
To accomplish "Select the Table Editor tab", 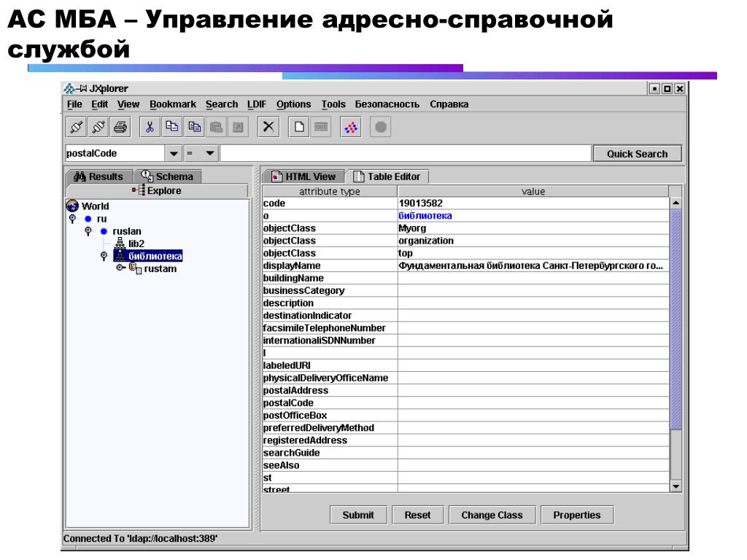I will [x=387, y=176].
